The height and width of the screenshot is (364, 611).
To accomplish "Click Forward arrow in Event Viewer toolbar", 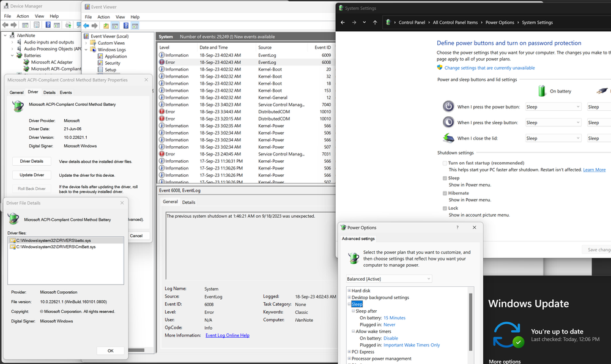I will click(x=94, y=26).
